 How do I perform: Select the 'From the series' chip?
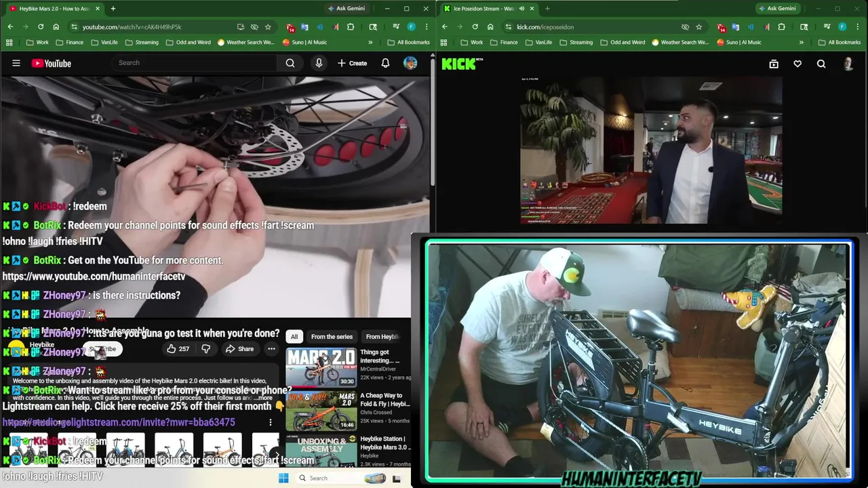pyautogui.click(x=332, y=337)
